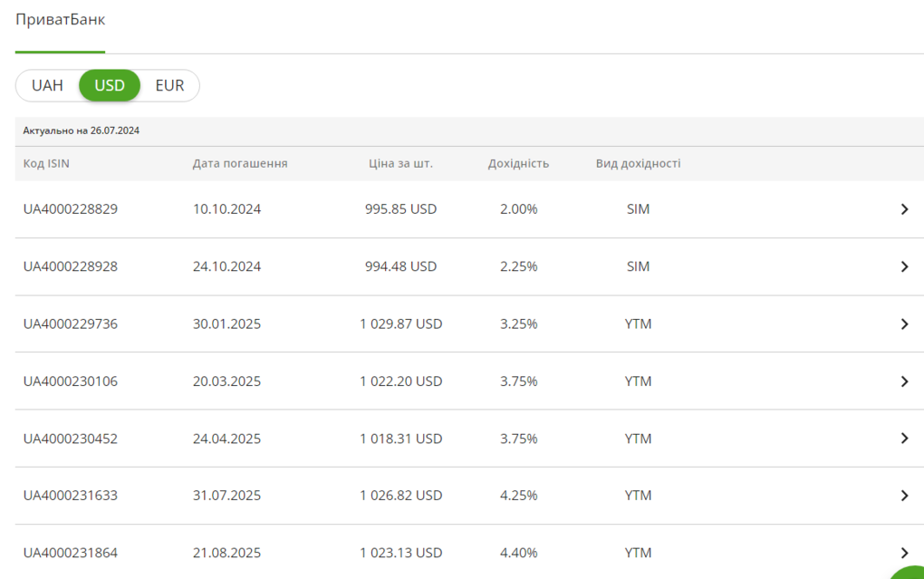Click the Ціна за шт. column header
The image size is (924, 579).
(x=400, y=164)
